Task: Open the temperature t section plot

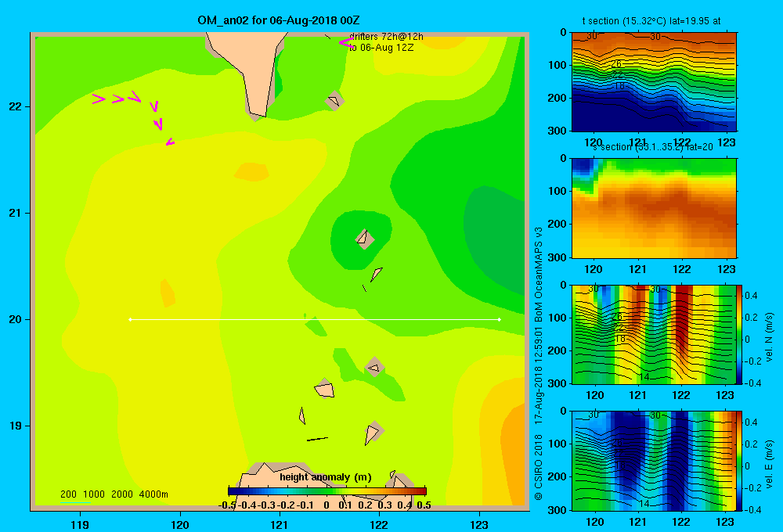Action: point(654,82)
